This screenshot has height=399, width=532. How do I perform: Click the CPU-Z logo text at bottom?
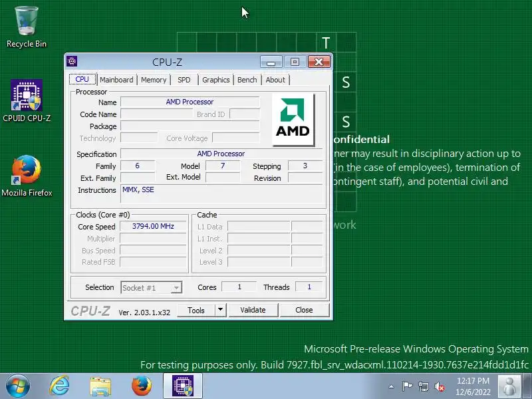click(x=90, y=311)
